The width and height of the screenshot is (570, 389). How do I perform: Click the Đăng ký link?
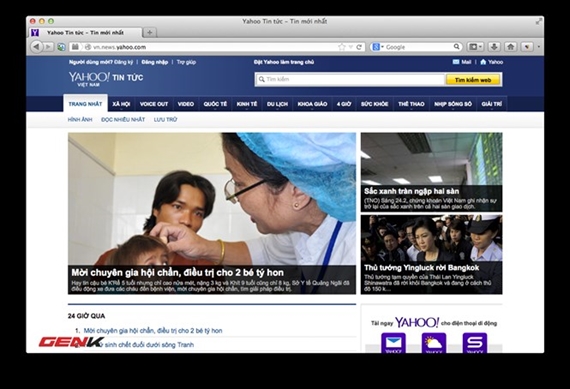coord(124,62)
